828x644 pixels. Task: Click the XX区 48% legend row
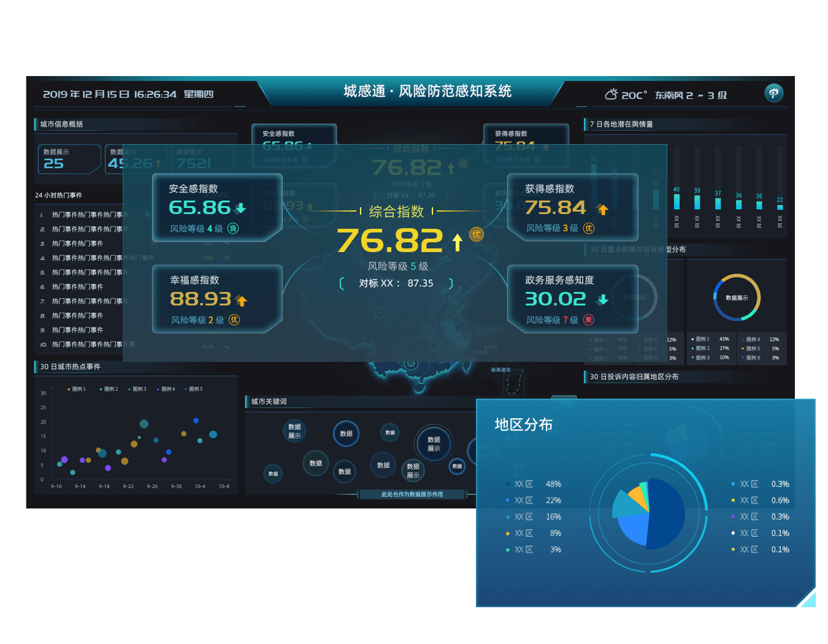534,484
